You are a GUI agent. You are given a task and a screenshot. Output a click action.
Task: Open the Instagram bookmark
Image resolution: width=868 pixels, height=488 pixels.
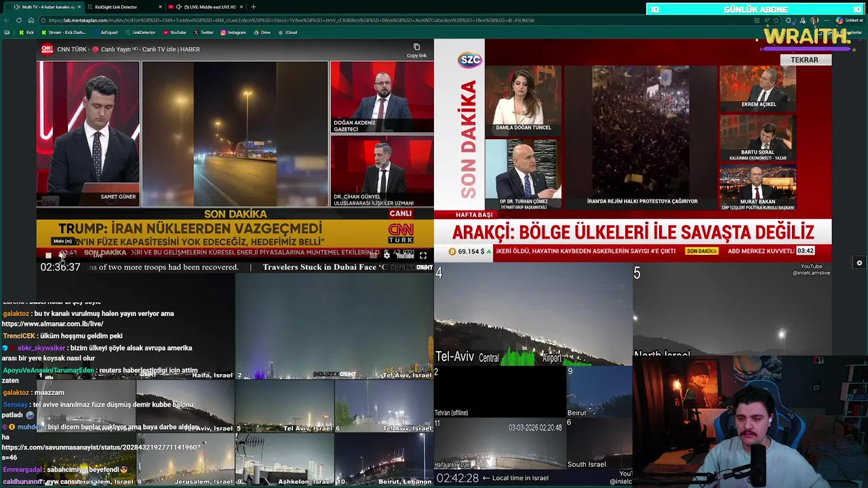point(233,33)
